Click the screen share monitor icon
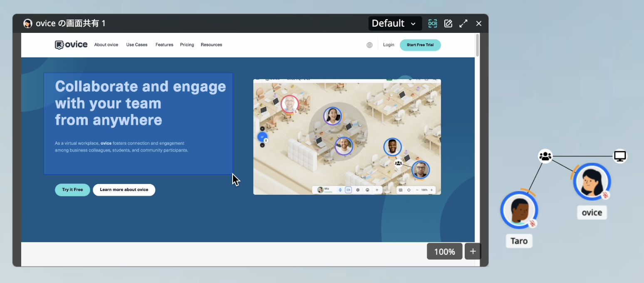Viewport: 644px width, 283px height. 620,156
